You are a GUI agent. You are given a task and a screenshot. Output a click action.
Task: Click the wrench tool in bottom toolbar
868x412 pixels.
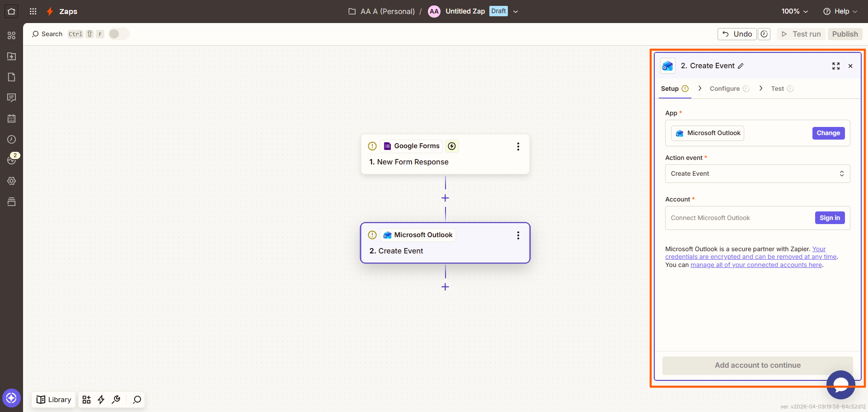pyautogui.click(x=116, y=399)
